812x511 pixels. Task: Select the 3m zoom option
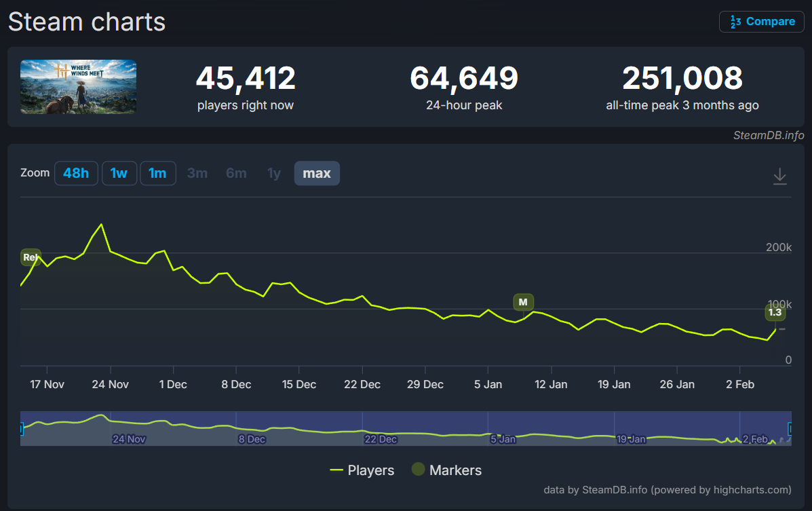tap(197, 173)
